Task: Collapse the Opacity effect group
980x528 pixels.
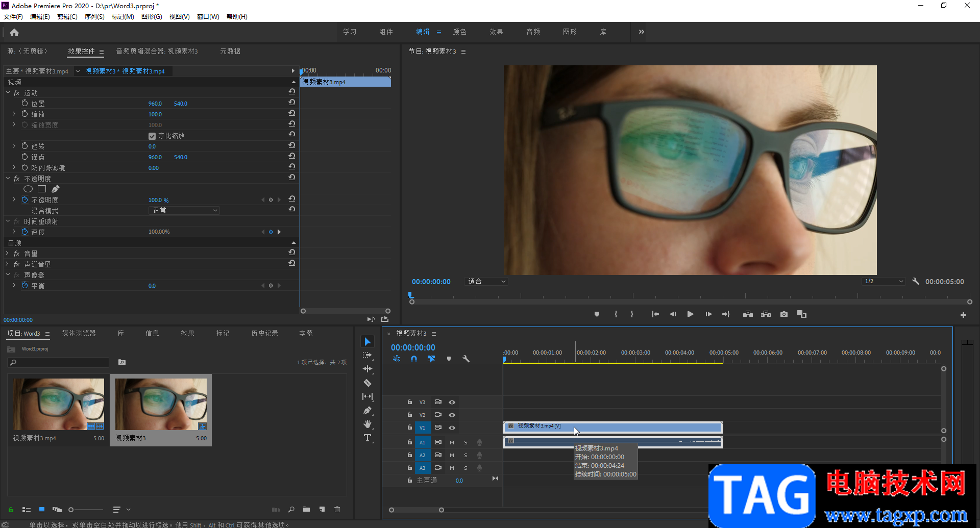Action: click(x=8, y=178)
